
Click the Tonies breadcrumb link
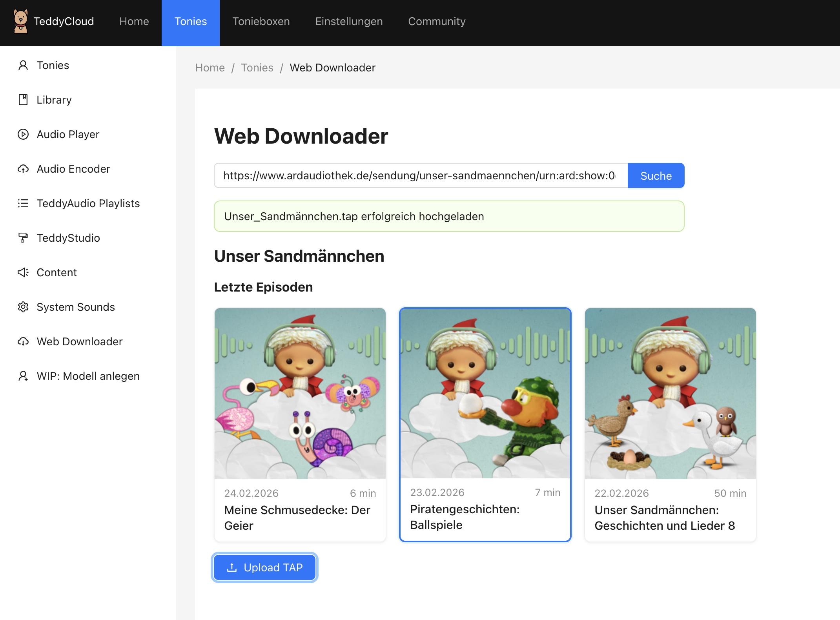pos(257,68)
